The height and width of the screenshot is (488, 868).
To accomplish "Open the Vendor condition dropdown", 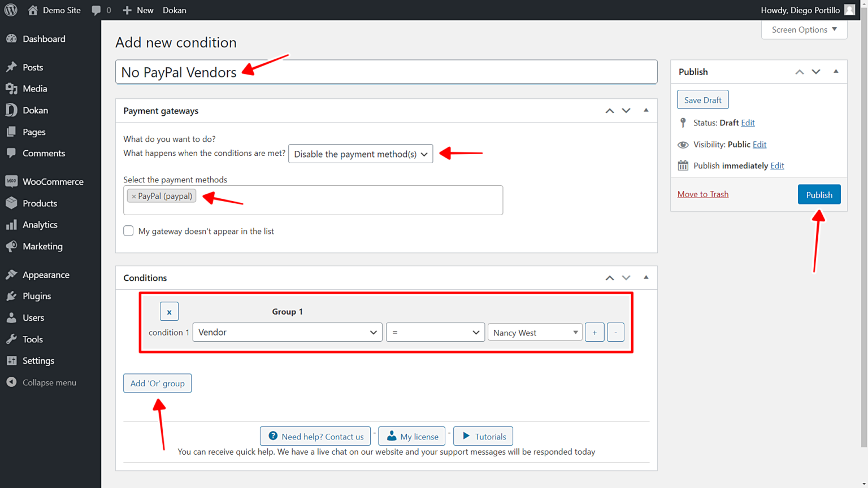I will pos(287,332).
